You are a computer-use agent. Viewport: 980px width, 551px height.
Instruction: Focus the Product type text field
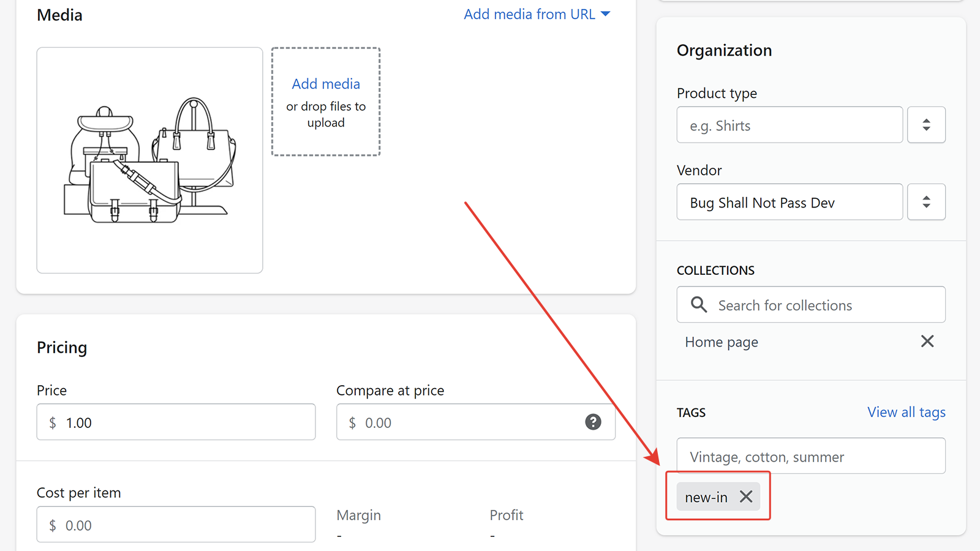pyautogui.click(x=789, y=125)
